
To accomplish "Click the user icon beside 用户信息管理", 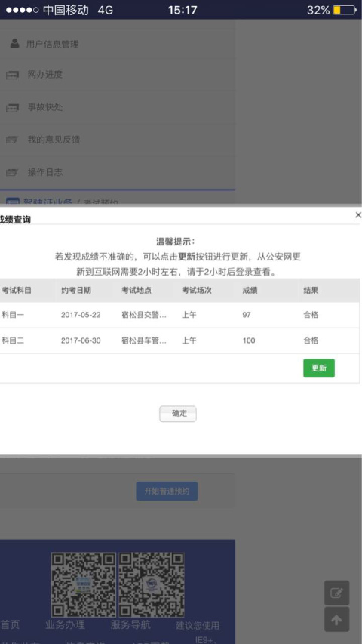I will coord(14,44).
